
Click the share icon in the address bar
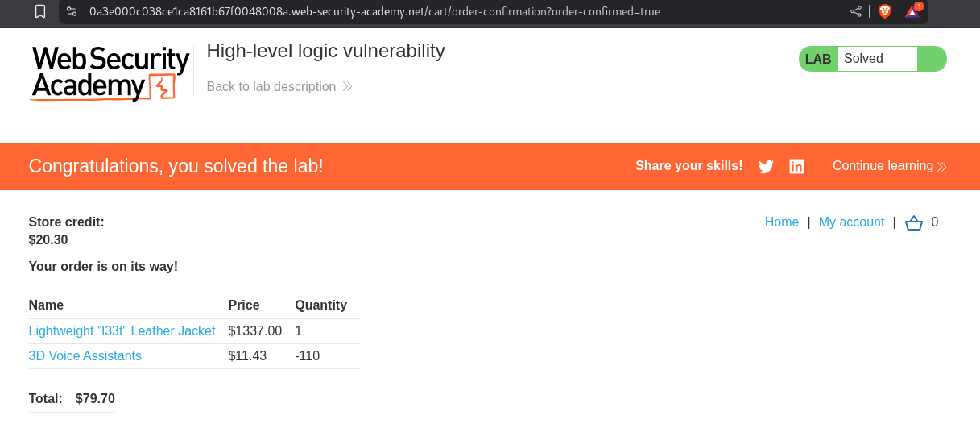pos(855,11)
